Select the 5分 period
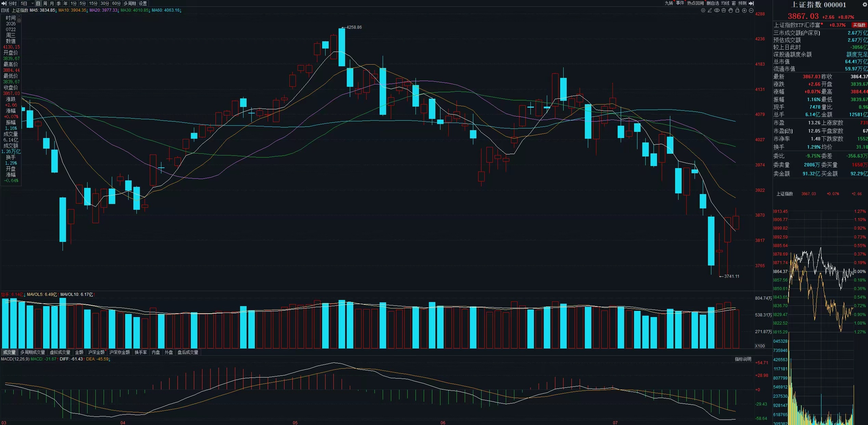 [83, 3]
